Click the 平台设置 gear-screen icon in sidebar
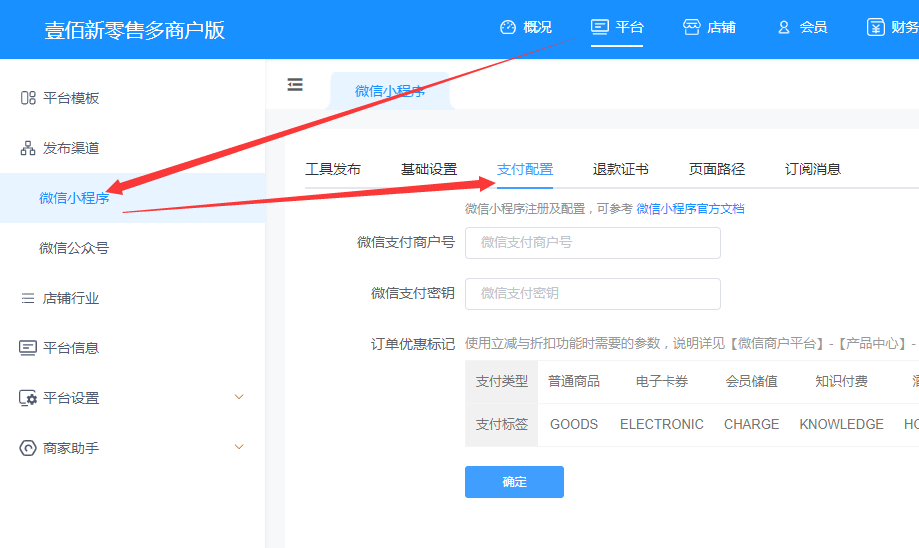This screenshot has height=548, width=919. [x=28, y=399]
